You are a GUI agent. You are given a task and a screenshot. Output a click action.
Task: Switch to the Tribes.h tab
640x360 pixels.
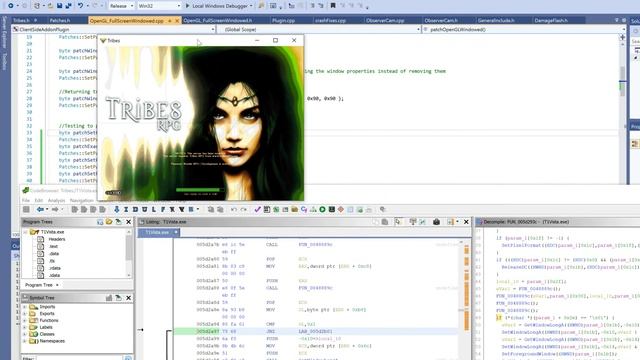[x=21, y=20]
